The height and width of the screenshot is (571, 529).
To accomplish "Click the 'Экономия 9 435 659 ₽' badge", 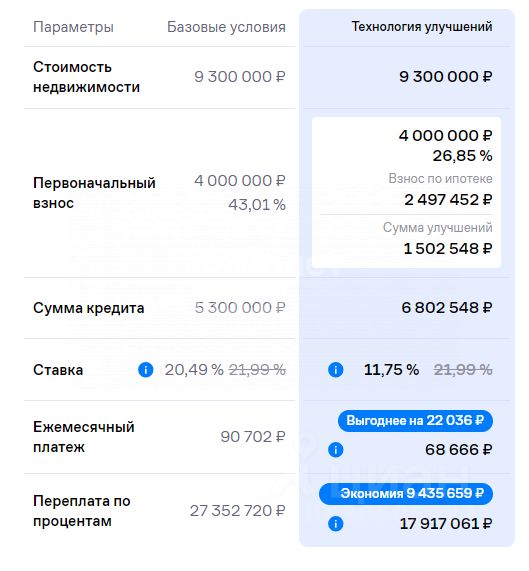I will coord(406,493).
